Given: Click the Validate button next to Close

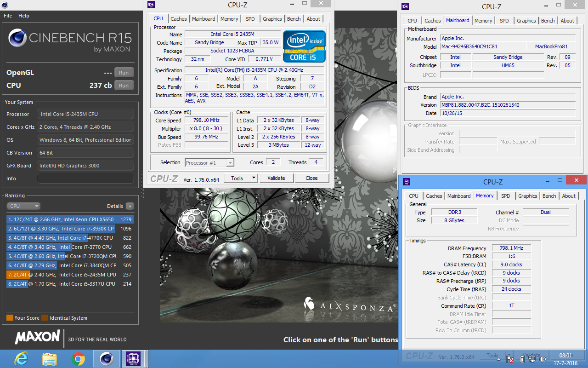Looking at the screenshot, I should point(276,178).
